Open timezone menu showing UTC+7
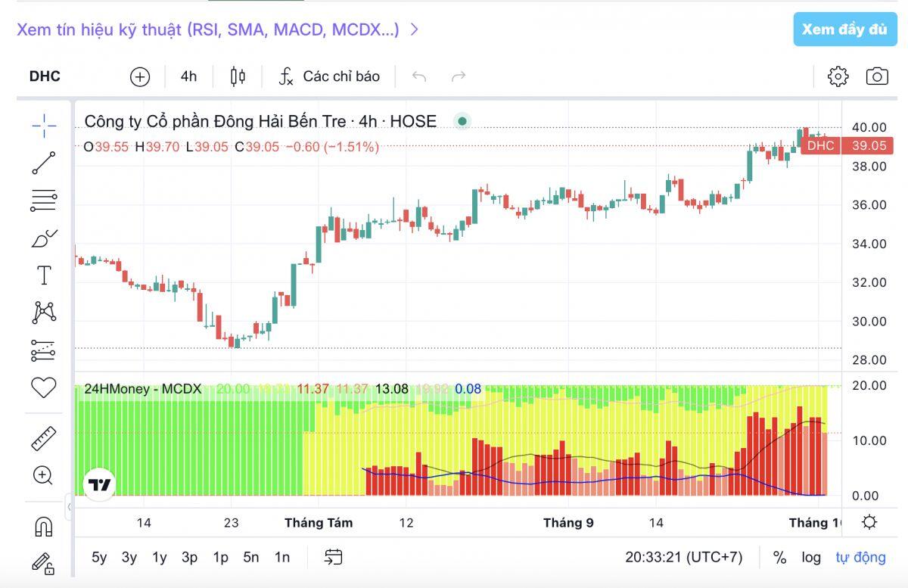This screenshot has height=588, width=908. pos(684,558)
